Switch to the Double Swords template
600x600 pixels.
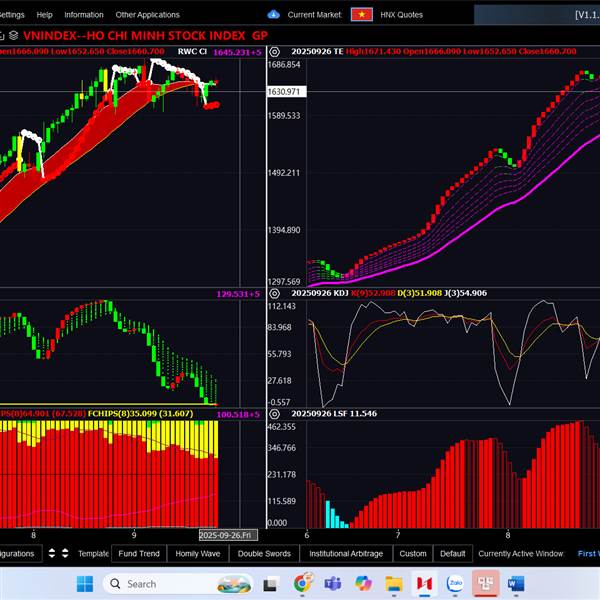pos(264,553)
